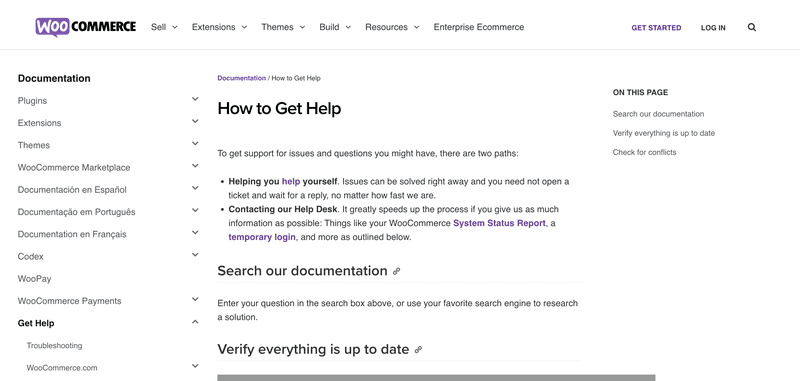Open the Resources dropdown menu
Viewport: 800px width, 381px height.
click(x=392, y=27)
